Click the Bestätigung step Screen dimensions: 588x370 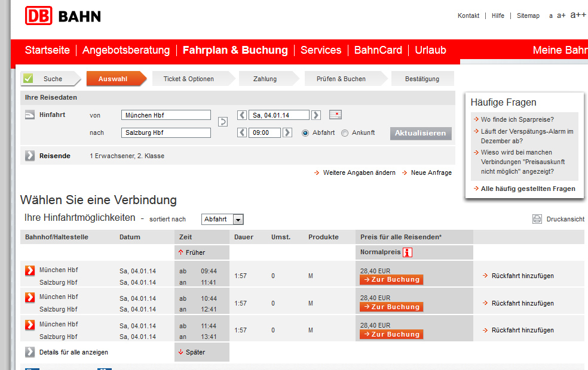point(422,79)
